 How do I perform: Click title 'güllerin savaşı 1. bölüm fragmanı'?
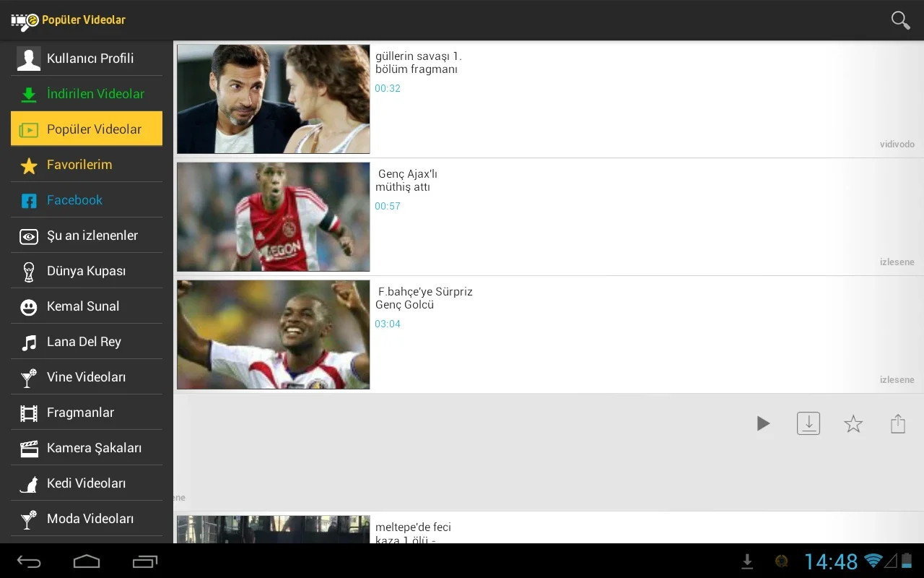(x=418, y=63)
